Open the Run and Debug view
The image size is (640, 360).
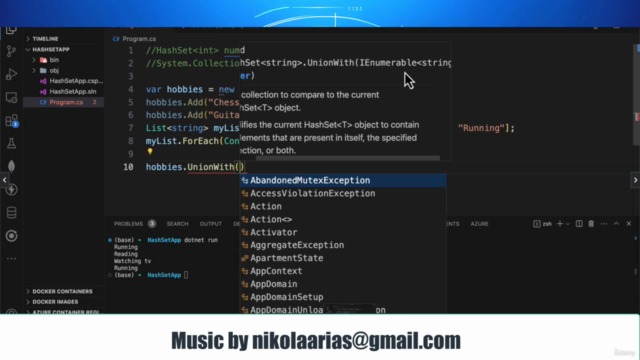[11, 74]
